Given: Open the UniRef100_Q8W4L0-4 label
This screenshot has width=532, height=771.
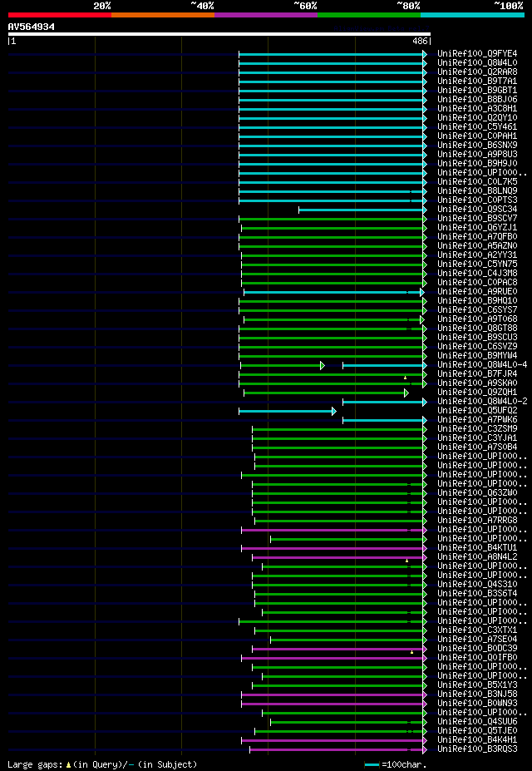Looking at the screenshot, I should pyautogui.click(x=482, y=365).
